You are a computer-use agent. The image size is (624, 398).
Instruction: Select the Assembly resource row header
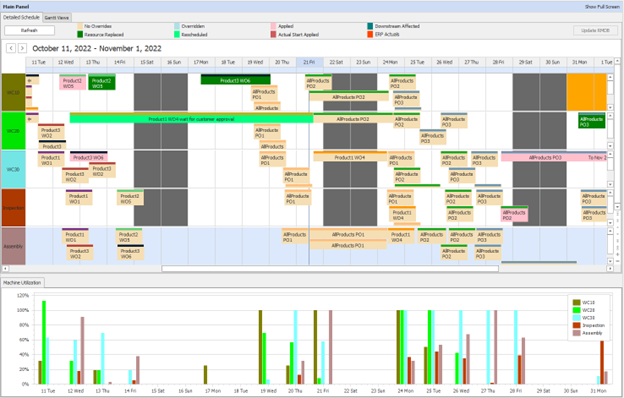[x=14, y=246]
